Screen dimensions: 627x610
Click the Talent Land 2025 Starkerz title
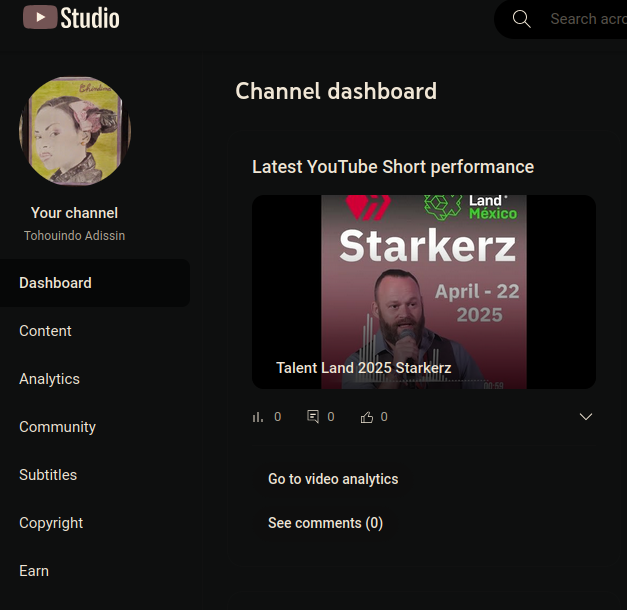[364, 368]
